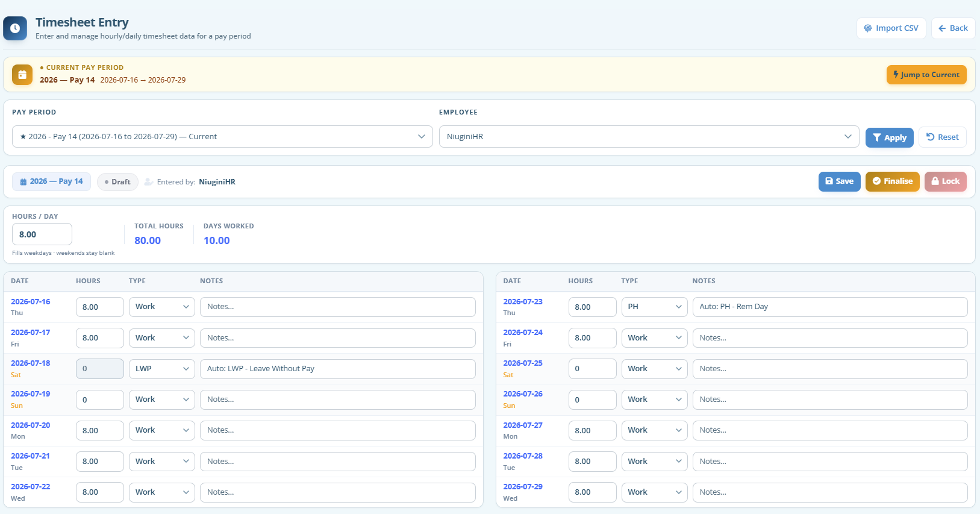Screen dimensions: 980x514
Task: Click Notes field for 2026-07-20
Action: tap(338, 430)
